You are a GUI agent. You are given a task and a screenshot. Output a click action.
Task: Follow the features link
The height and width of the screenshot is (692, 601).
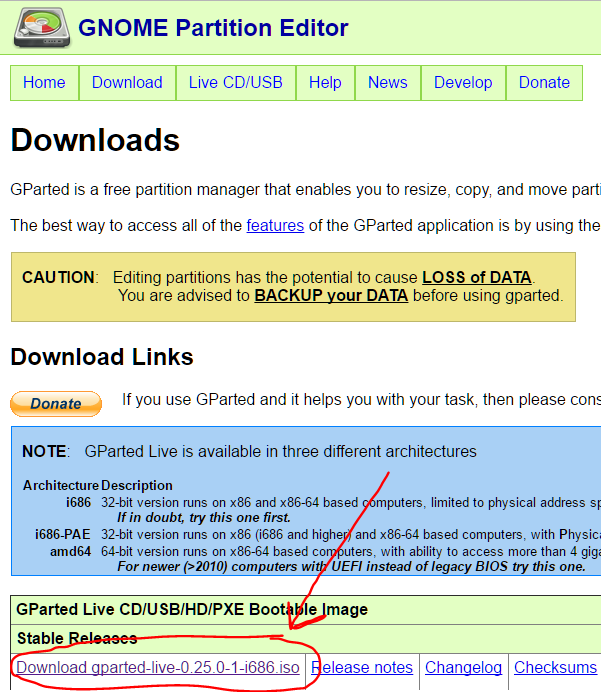pyautogui.click(x=275, y=226)
